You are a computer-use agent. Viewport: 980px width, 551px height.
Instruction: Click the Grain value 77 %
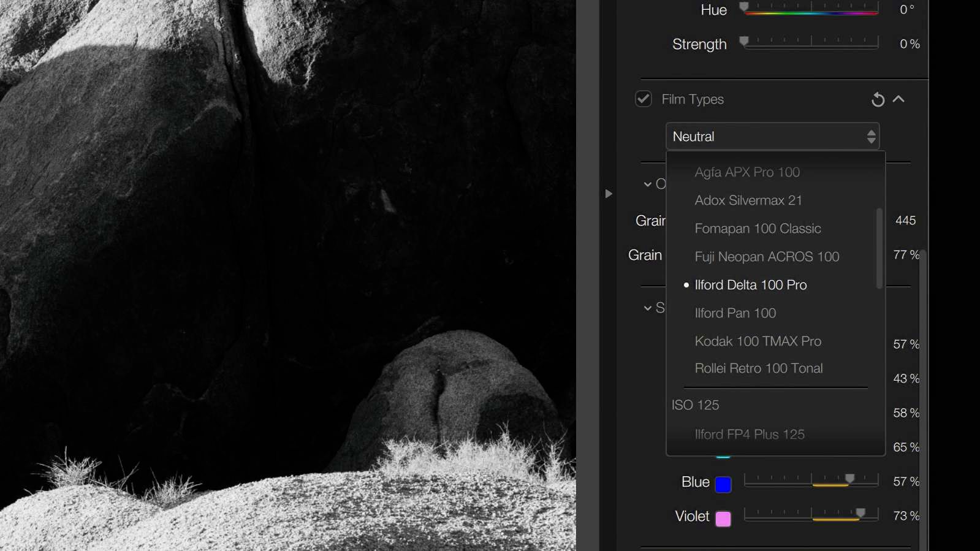[x=906, y=255]
